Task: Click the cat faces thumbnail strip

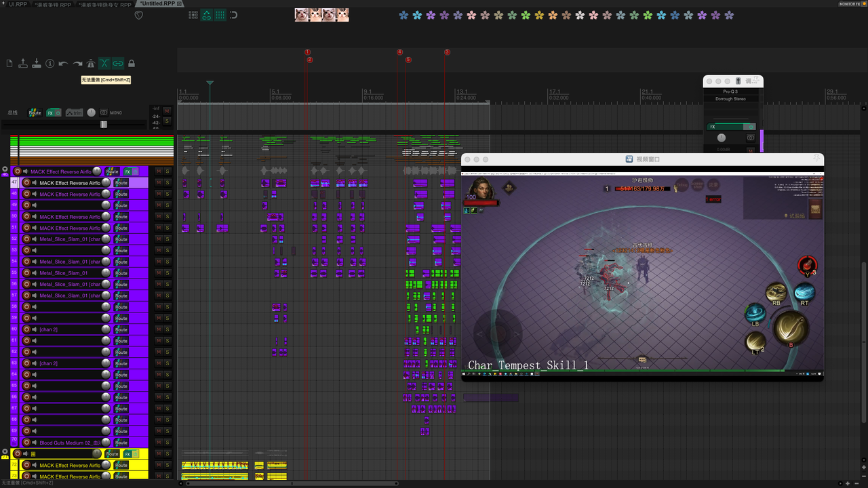Action: 322,14
